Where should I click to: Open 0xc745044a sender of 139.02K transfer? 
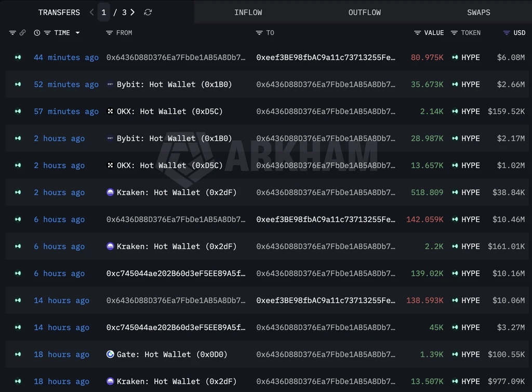(x=176, y=274)
